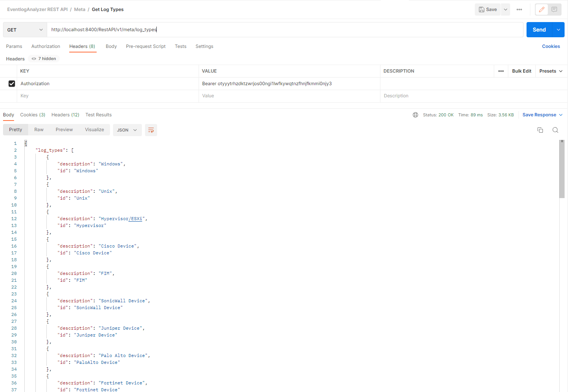Viewport: 568px width, 392px height.
Task: Open the comments panel icon
Action: point(554,9)
